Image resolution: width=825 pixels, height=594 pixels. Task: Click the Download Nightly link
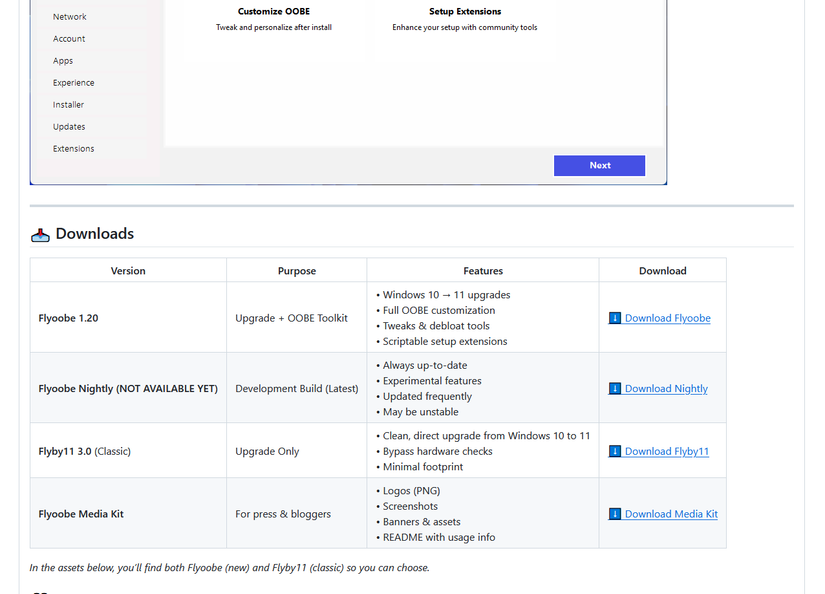pos(666,389)
